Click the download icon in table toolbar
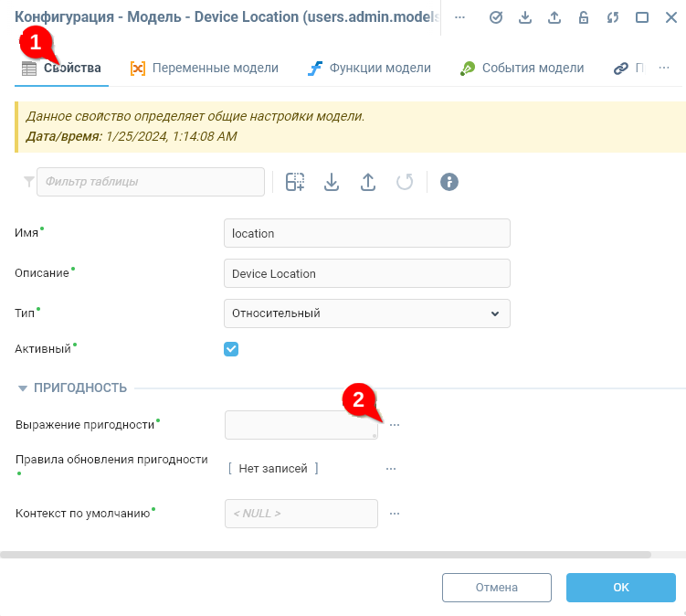 tap(332, 182)
